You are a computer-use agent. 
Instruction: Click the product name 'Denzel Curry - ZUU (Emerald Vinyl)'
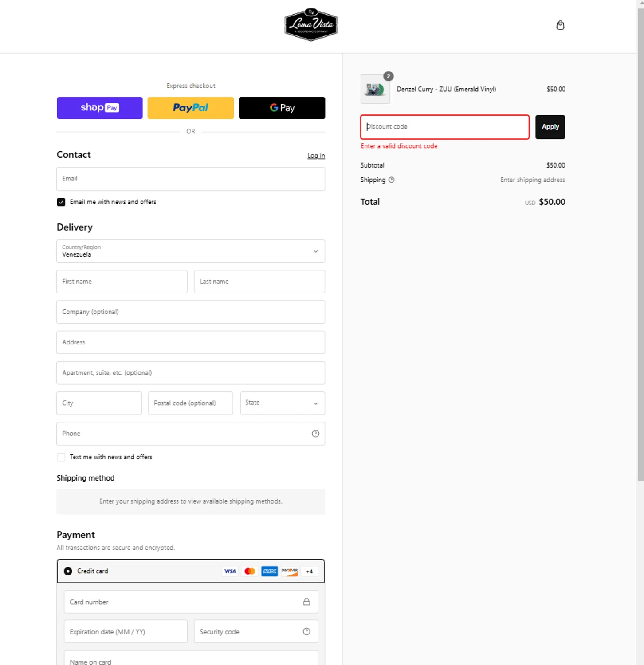click(x=446, y=89)
